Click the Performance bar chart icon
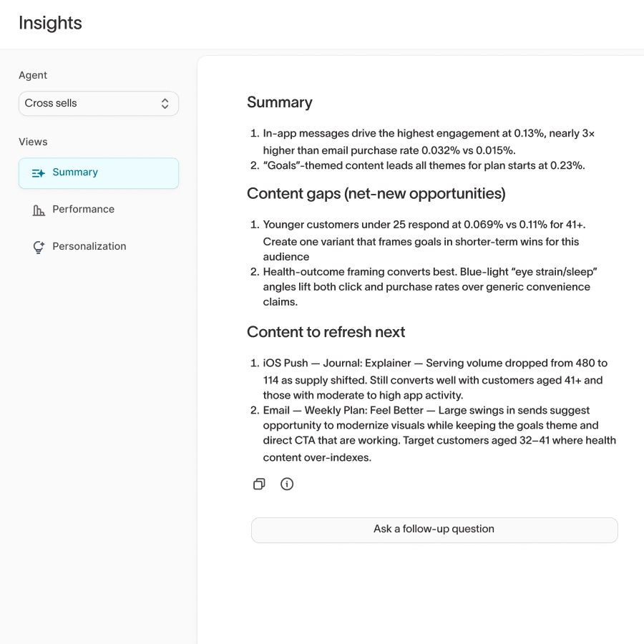The image size is (644, 644). pyautogui.click(x=37, y=209)
